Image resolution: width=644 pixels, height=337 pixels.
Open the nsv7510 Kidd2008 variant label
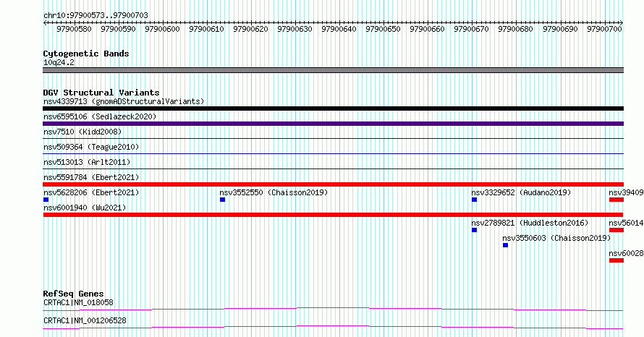click(x=82, y=132)
